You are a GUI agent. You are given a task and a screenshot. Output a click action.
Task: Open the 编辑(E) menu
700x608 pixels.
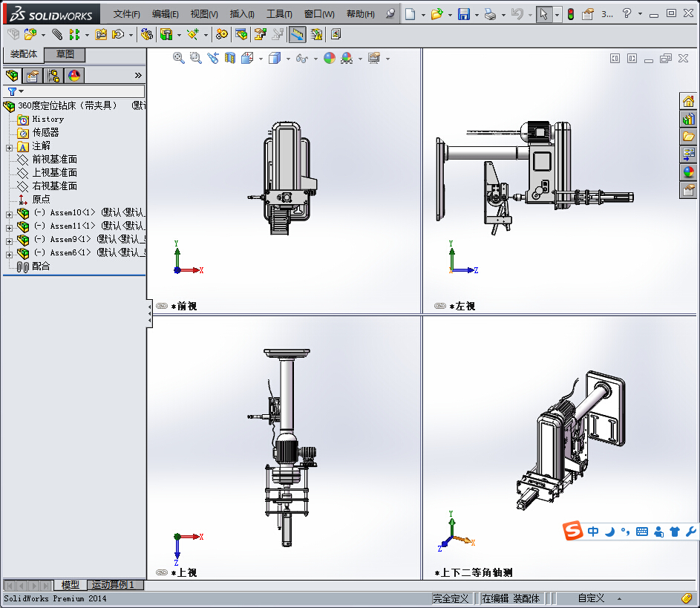point(166,14)
